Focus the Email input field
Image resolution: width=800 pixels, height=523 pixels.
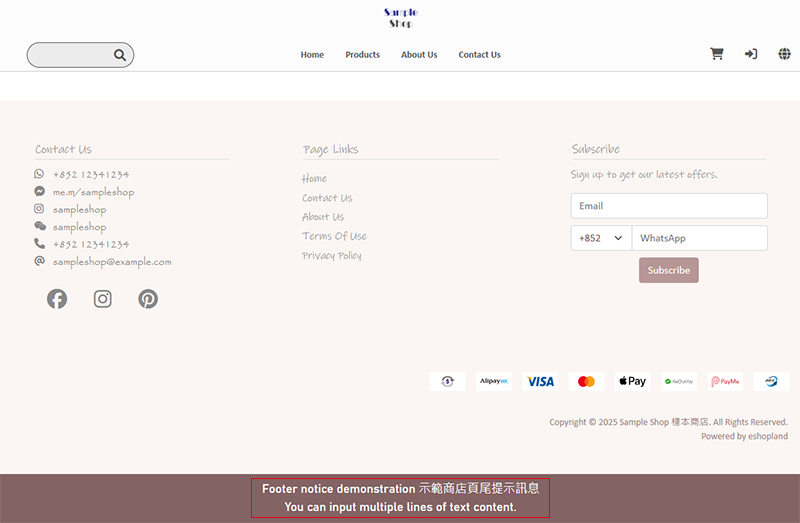[669, 206]
